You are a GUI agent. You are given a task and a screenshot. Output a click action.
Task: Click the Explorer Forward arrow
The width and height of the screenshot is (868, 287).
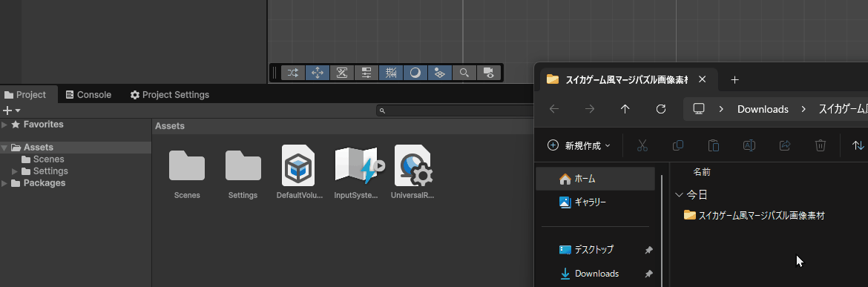(590, 109)
